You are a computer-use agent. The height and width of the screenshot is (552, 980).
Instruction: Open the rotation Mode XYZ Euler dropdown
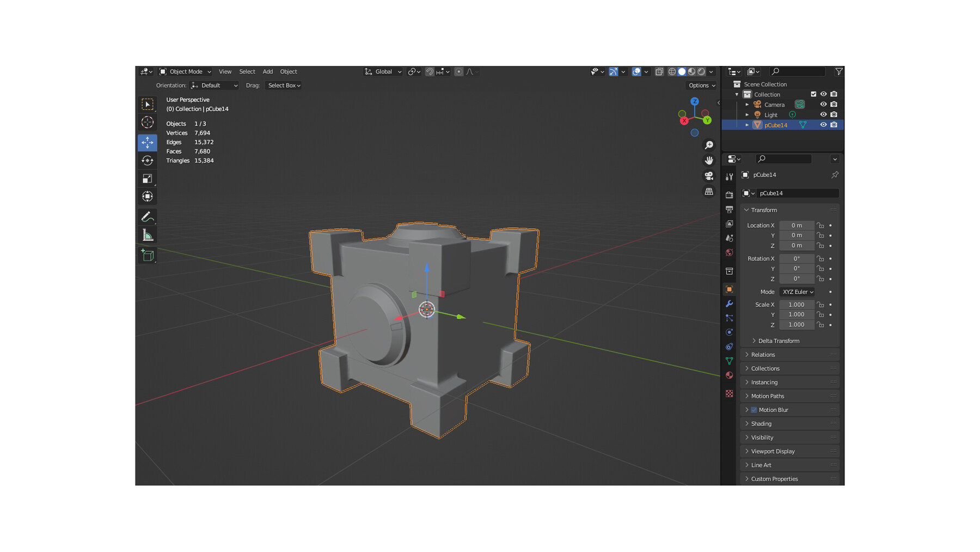797,292
